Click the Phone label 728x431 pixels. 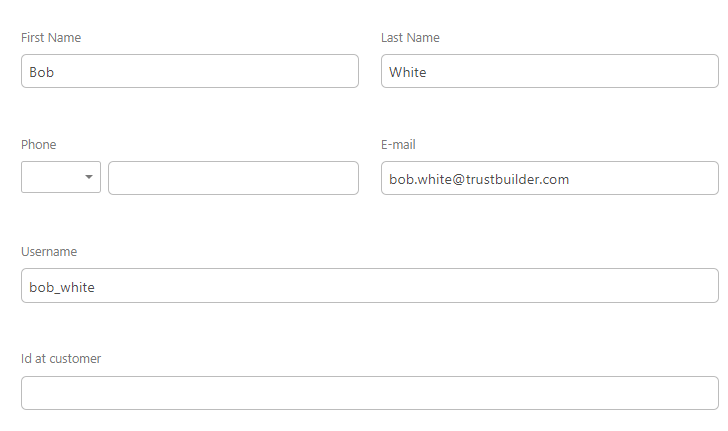click(x=39, y=145)
